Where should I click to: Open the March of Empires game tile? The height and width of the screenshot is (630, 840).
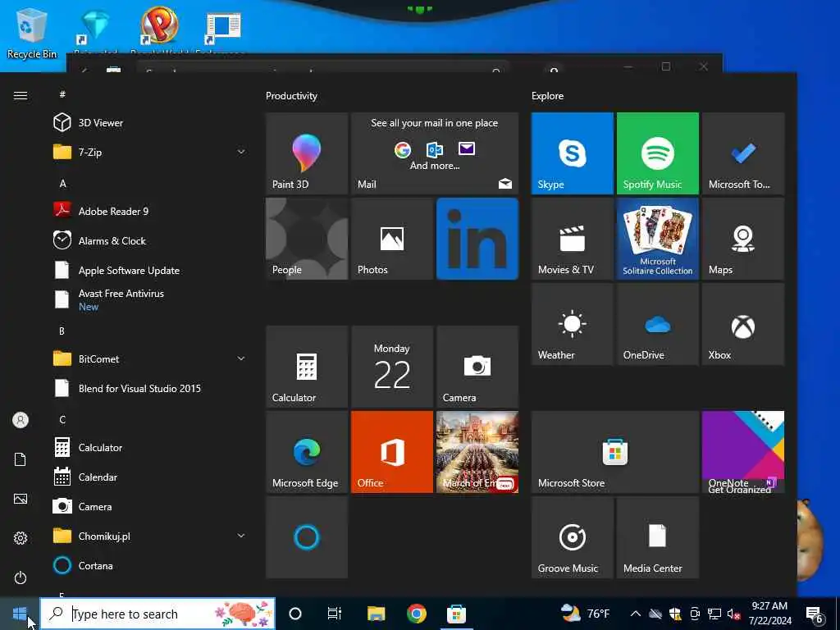coord(477,452)
